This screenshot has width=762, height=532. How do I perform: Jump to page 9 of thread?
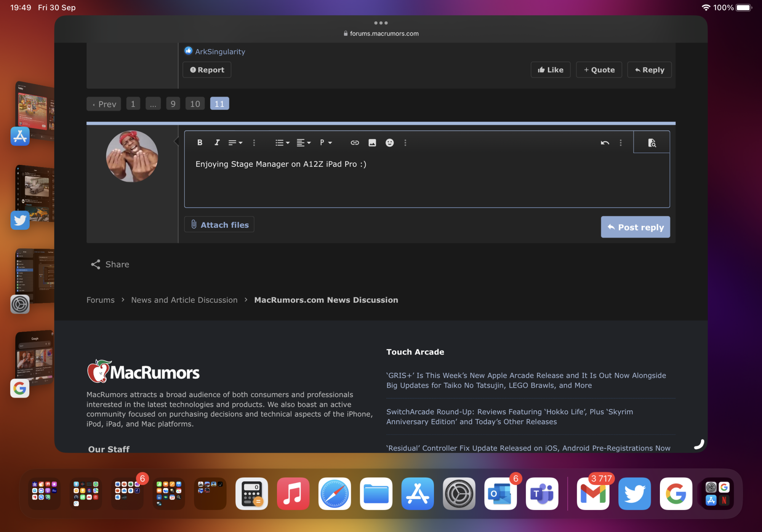(x=173, y=104)
